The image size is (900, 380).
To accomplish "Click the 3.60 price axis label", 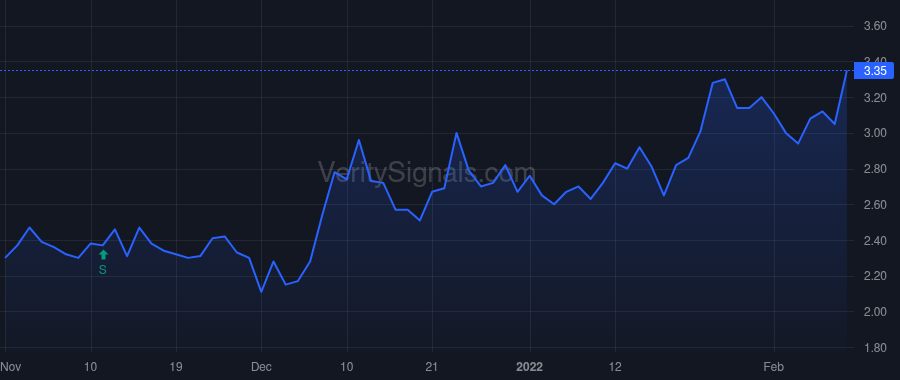I will coord(875,26).
